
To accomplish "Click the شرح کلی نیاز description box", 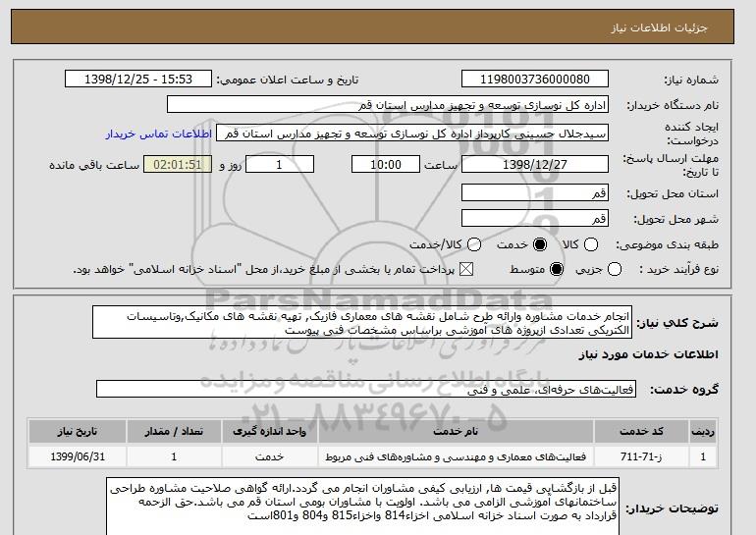I will point(362,322).
